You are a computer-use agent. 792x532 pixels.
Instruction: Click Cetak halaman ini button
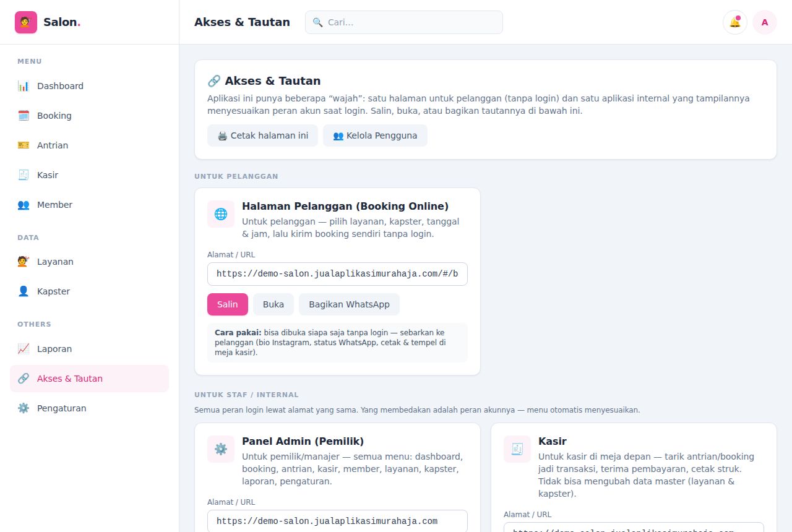(x=262, y=135)
